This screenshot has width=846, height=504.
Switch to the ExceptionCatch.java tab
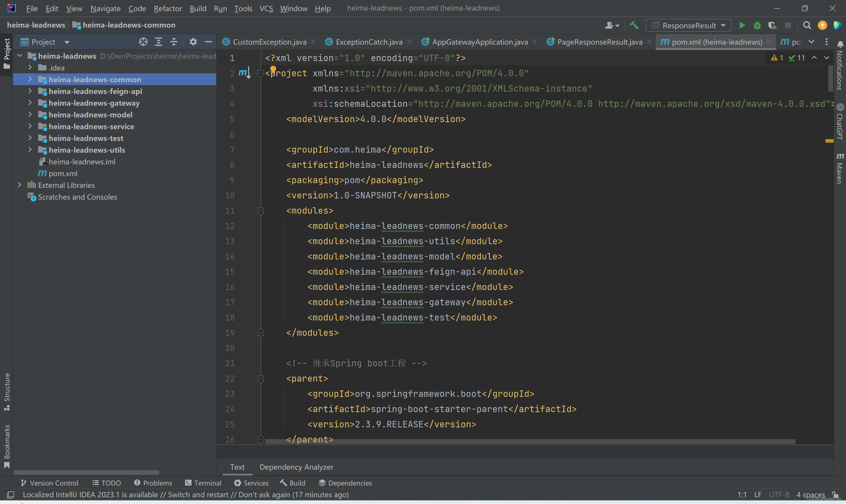pos(369,42)
